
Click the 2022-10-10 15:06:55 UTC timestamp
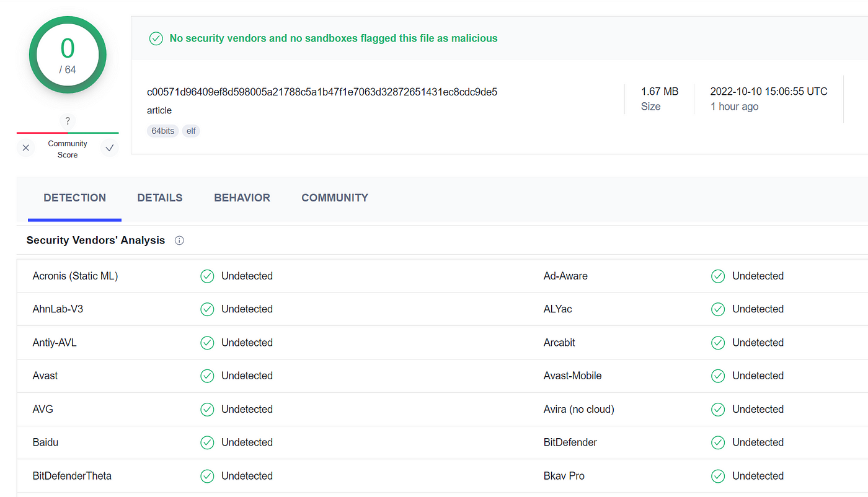pos(769,91)
